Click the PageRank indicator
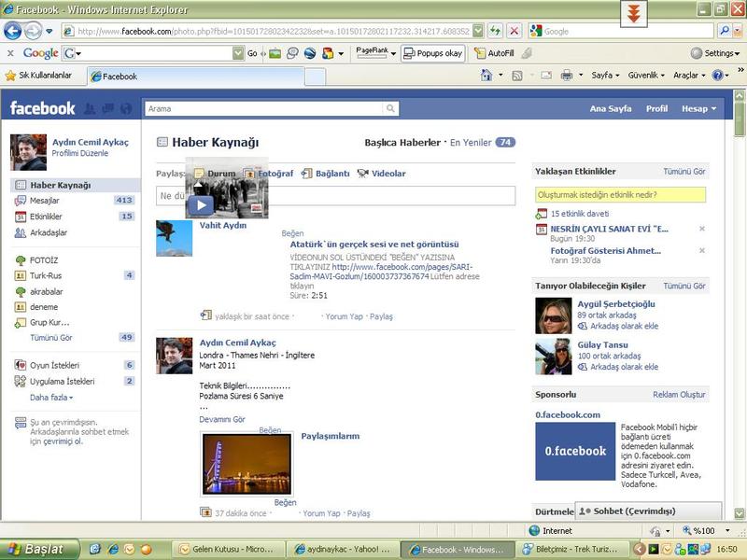The height and width of the screenshot is (560, 747). tap(372, 52)
